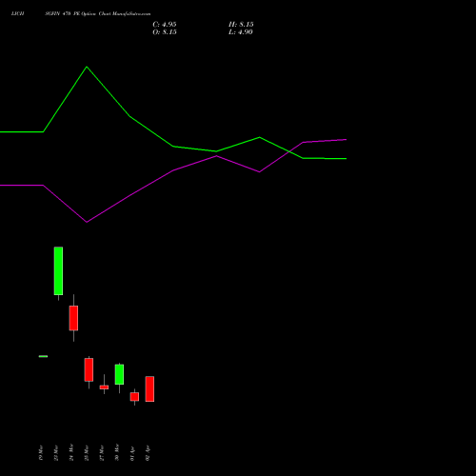Viewport: 476px width, 476px height.
Task: Click the 30 Mar date label
Action: pyautogui.click(x=117, y=452)
